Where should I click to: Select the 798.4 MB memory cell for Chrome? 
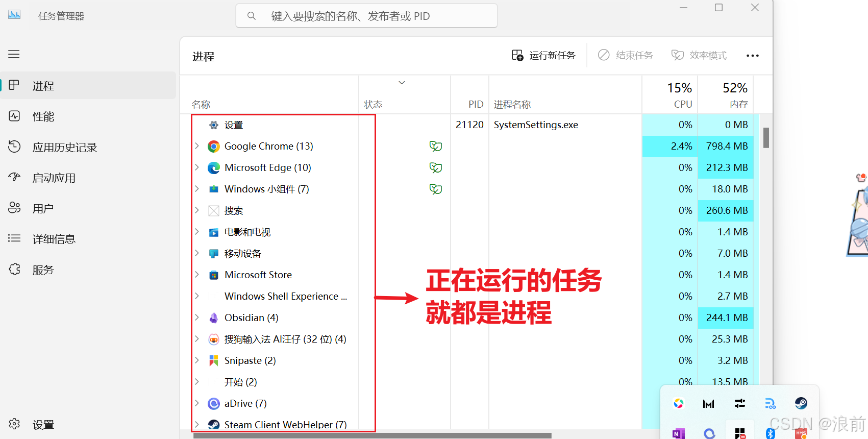pyautogui.click(x=726, y=147)
